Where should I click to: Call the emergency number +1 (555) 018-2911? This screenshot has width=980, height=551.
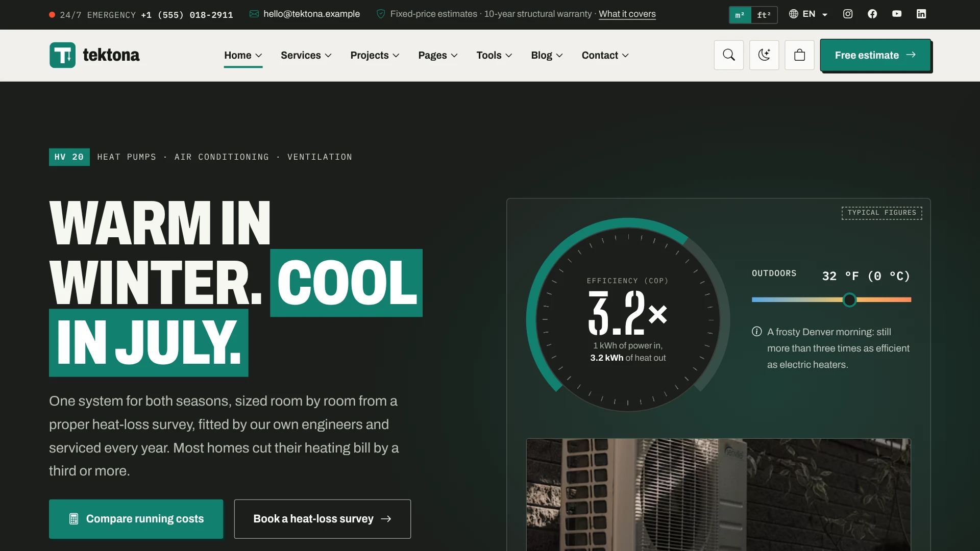187,15
